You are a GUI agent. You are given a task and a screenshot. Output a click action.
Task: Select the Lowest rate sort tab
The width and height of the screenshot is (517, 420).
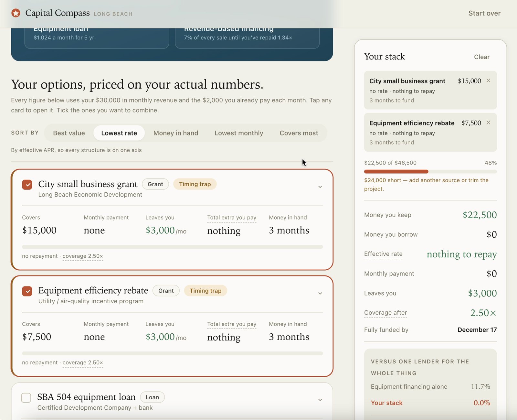(x=119, y=133)
